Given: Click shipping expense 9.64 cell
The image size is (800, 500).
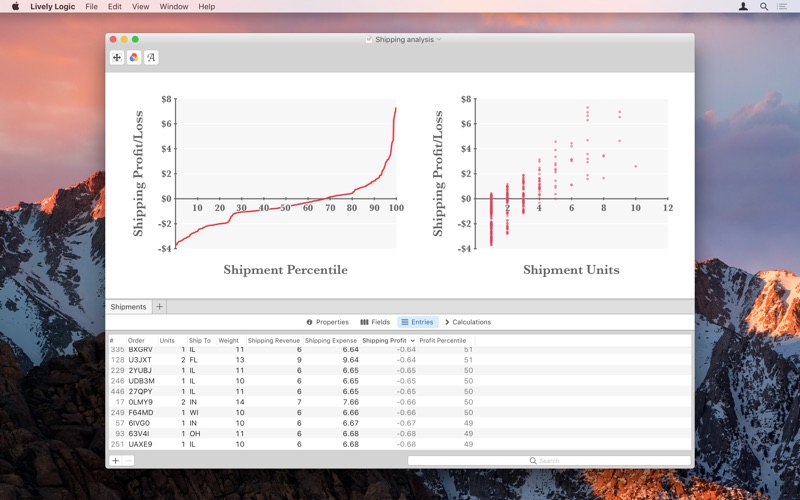Looking at the screenshot, I should [x=351, y=360].
